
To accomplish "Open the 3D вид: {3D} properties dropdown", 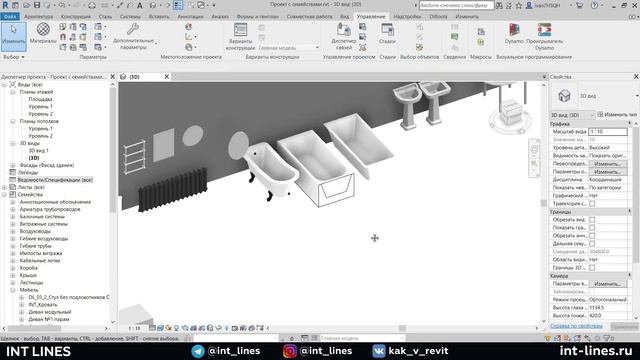I will coord(572,115).
